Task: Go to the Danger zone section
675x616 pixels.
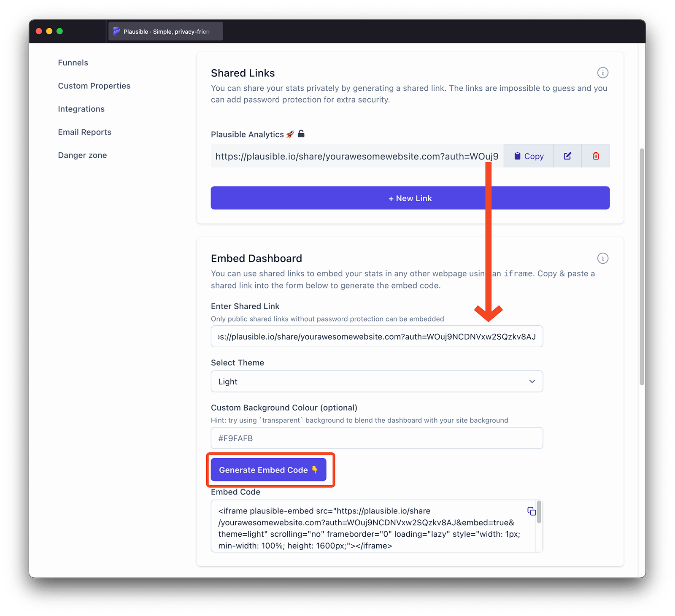Action: pos(82,155)
